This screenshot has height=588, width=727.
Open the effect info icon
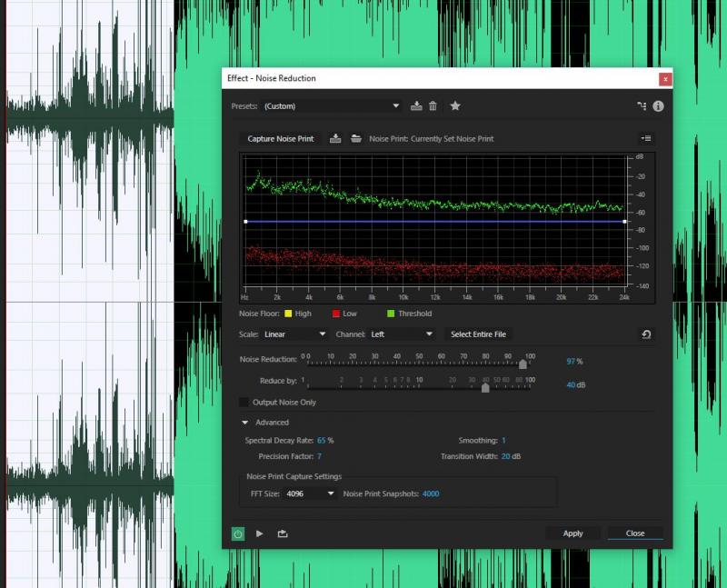click(x=658, y=106)
